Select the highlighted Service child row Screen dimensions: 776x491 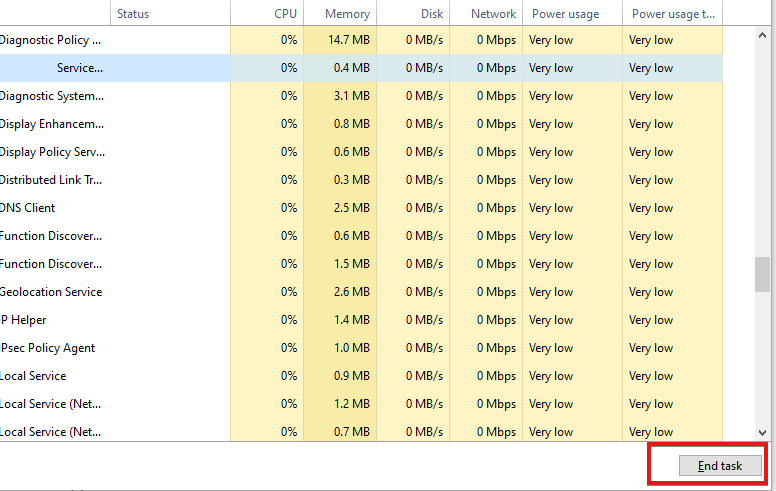coord(80,68)
